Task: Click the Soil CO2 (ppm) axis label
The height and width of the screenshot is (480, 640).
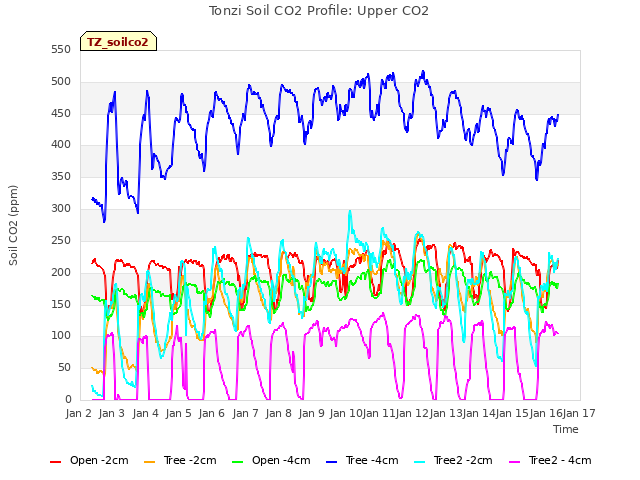Action: coord(13,225)
